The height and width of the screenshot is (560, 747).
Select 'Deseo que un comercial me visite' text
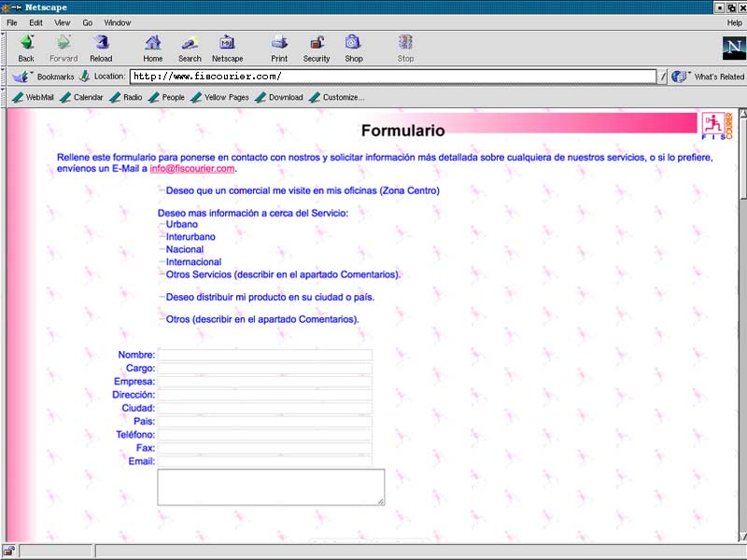[x=303, y=190]
